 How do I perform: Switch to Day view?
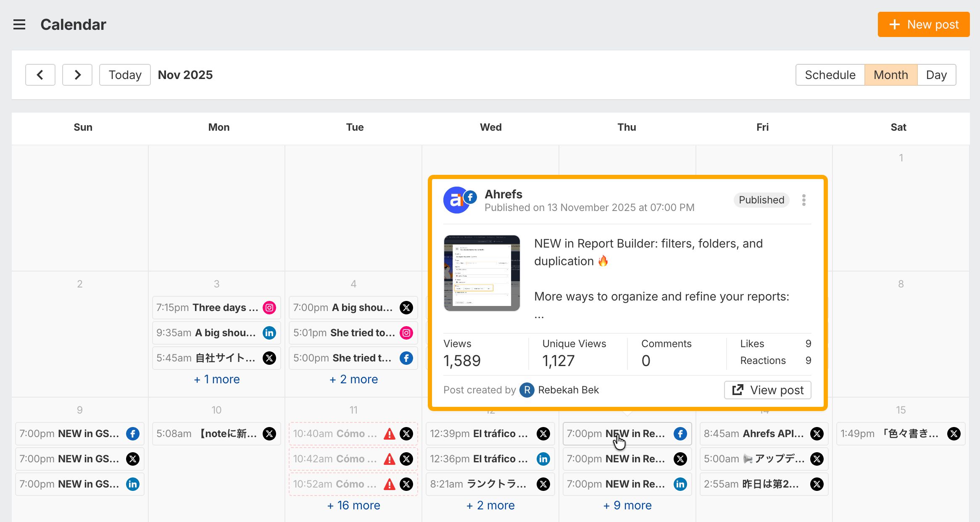(x=937, y=74)
